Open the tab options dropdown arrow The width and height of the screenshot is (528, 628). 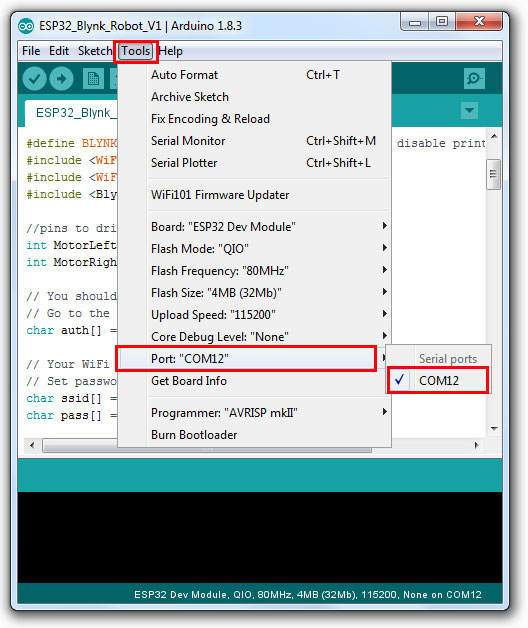[469, 110]
